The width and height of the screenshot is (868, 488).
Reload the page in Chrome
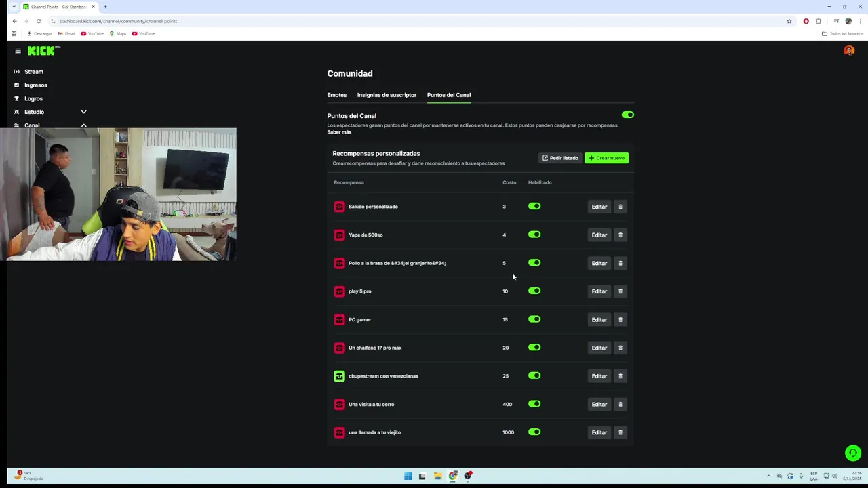39,21
